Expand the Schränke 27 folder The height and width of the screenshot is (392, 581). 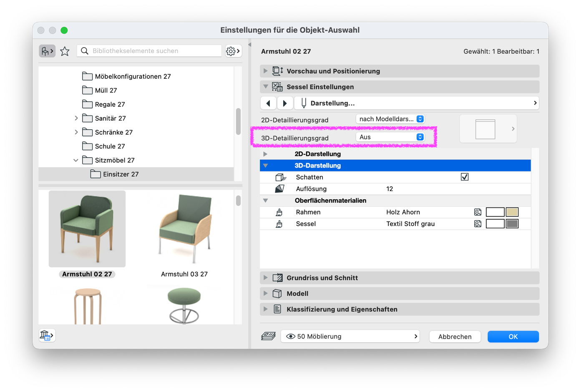tap(76, 132)
